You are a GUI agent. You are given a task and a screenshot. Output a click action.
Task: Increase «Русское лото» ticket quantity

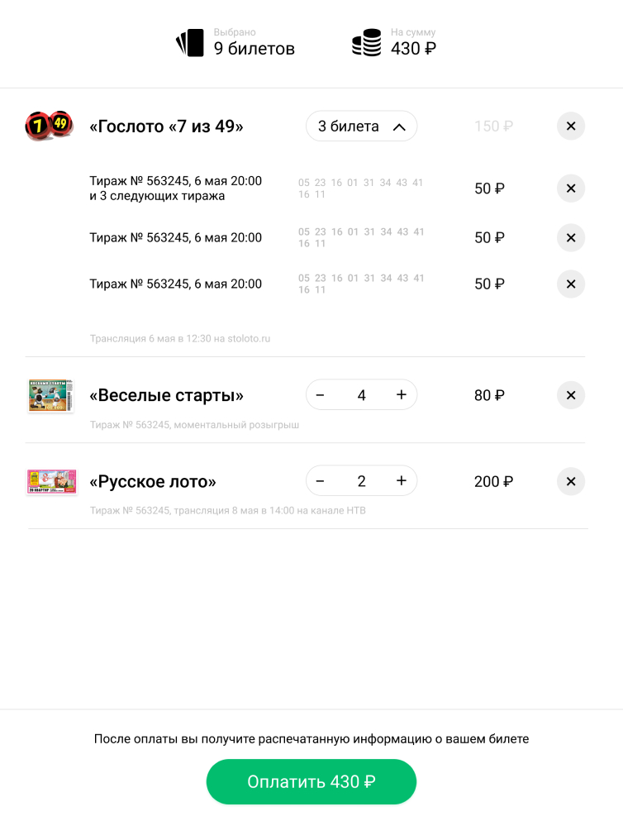pyautogui.click(x=402, y=481)
